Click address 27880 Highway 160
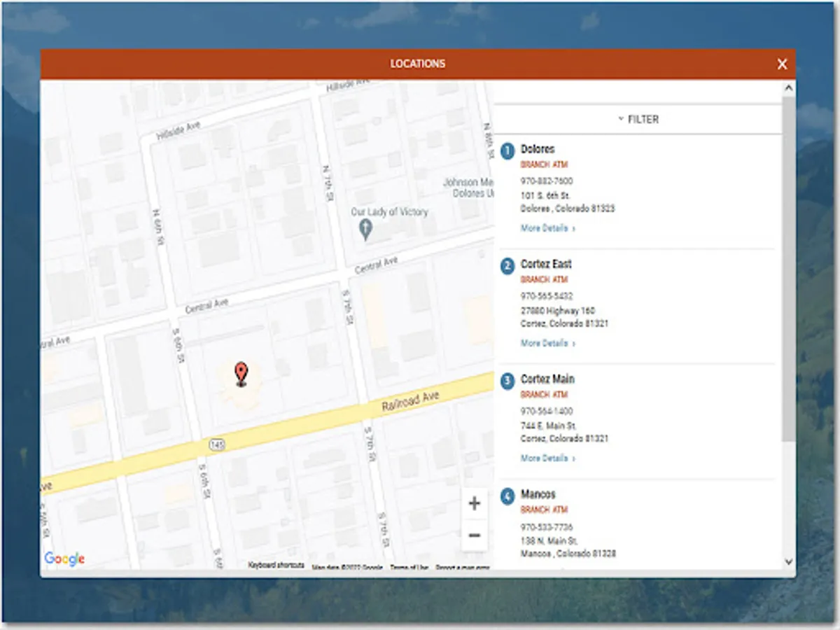Viewport: 840px width, 630px height. (x=558, y=310)
